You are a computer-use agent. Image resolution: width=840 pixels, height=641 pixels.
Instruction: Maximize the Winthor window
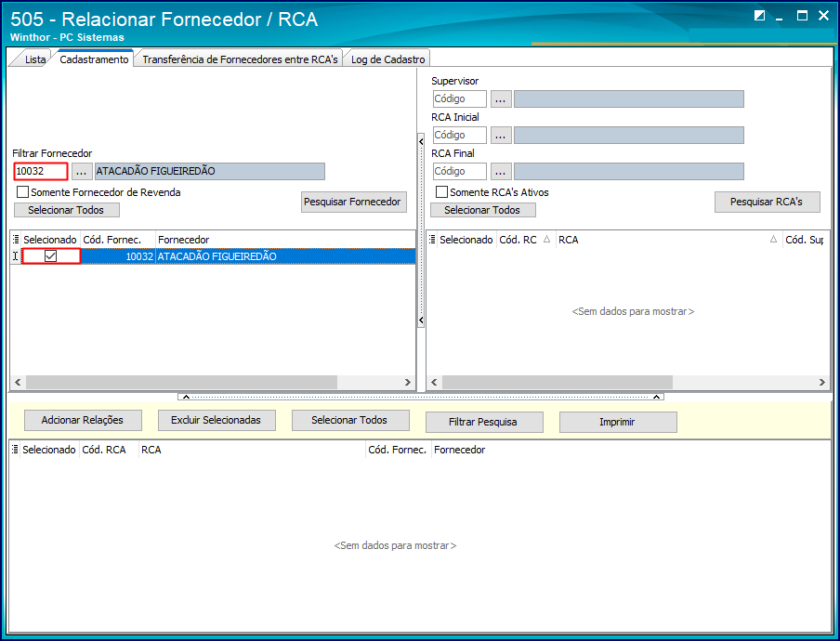pos(802,16)
